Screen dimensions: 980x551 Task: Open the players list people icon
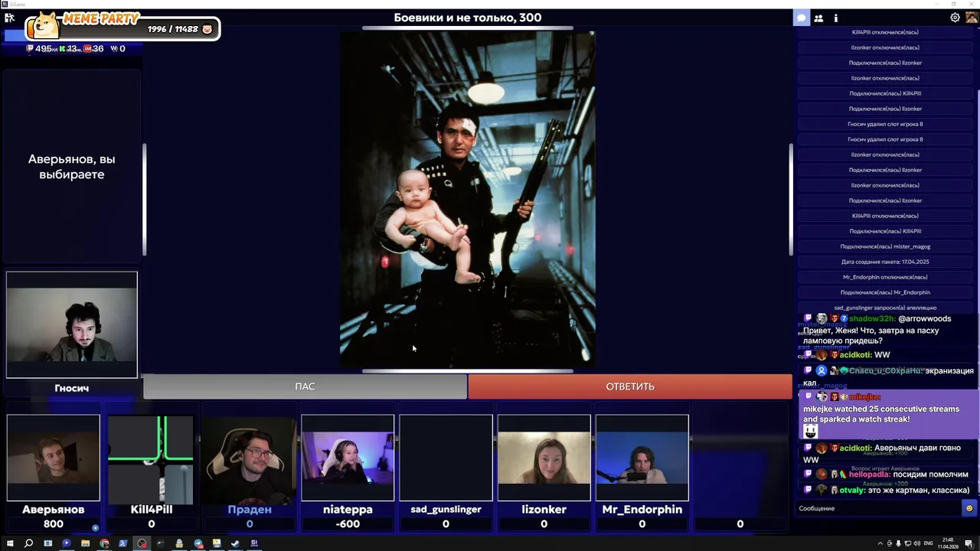(x=818, y=18)
